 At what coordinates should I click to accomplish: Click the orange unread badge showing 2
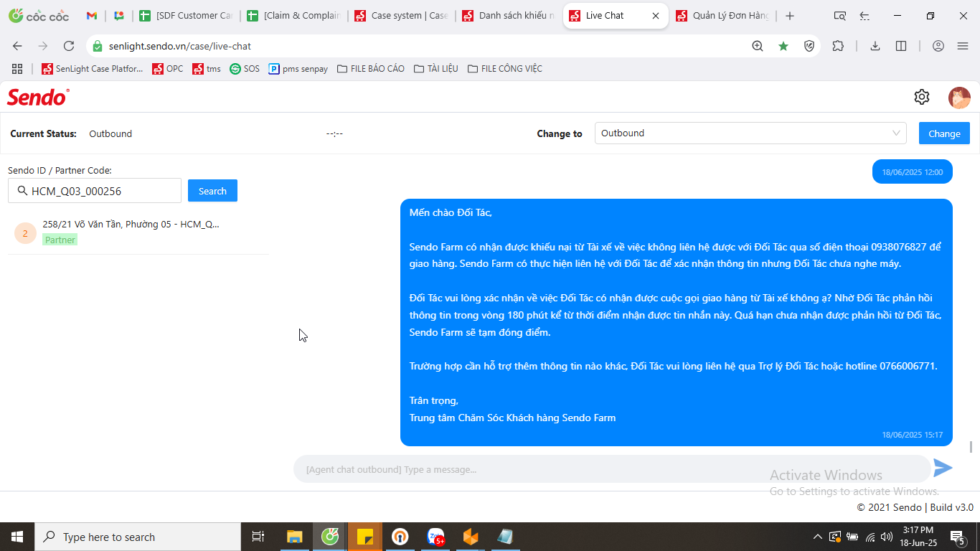coord(25,233)
